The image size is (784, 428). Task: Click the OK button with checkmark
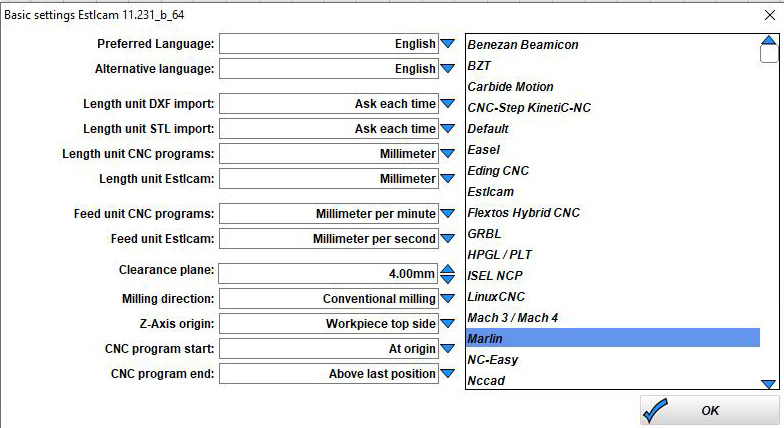tap(709, 410)
